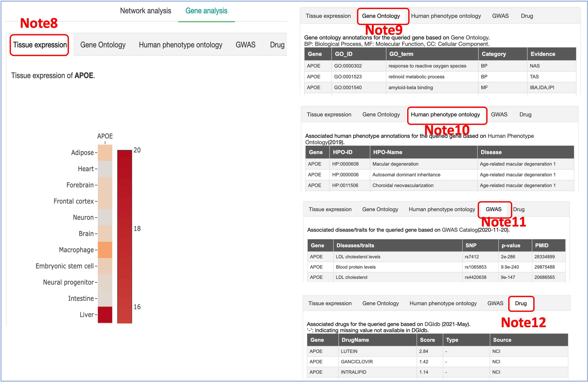Follow the DGIdb source link

432,324
